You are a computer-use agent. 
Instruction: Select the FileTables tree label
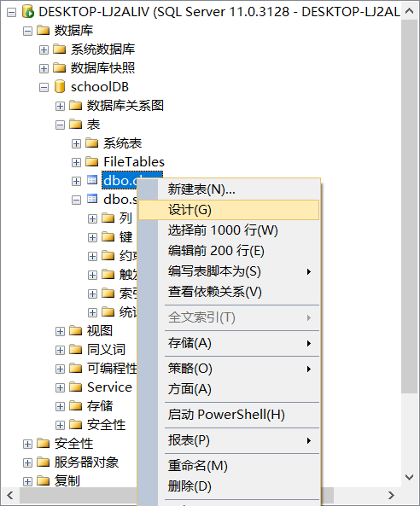pyautogui.click(x=134, y=161)
